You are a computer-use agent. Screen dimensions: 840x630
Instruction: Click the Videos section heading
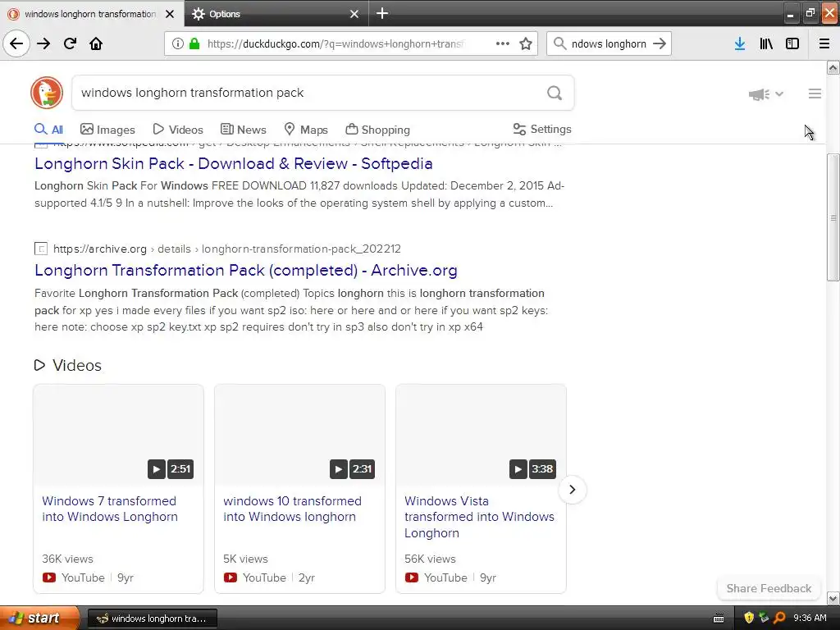coord(67,365)
